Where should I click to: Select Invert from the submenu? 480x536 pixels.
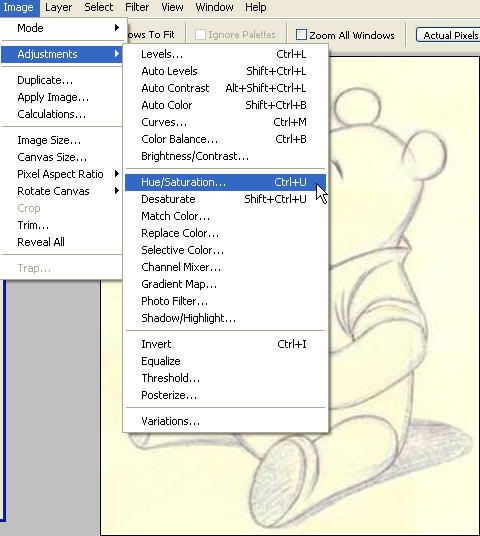[x=225, y=344]
